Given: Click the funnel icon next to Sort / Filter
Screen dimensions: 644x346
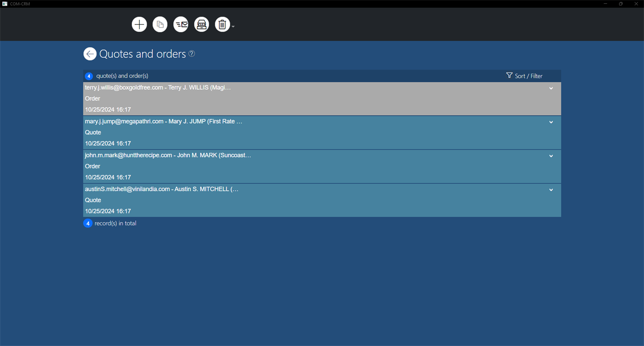Looking at the screenshot, I should point(509,75).
